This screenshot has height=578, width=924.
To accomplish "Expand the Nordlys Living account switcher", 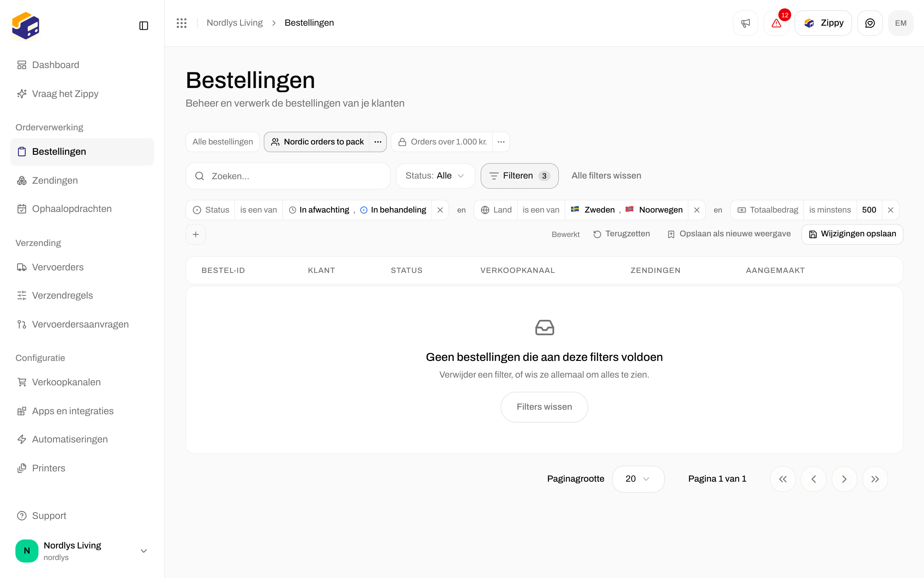I will click(x=82, y=551).
